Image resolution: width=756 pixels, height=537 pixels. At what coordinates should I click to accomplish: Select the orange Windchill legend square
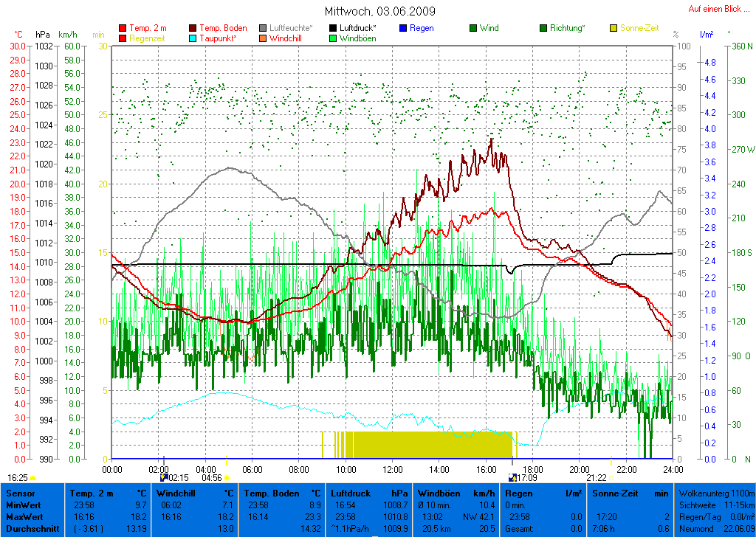coord(263,38)
